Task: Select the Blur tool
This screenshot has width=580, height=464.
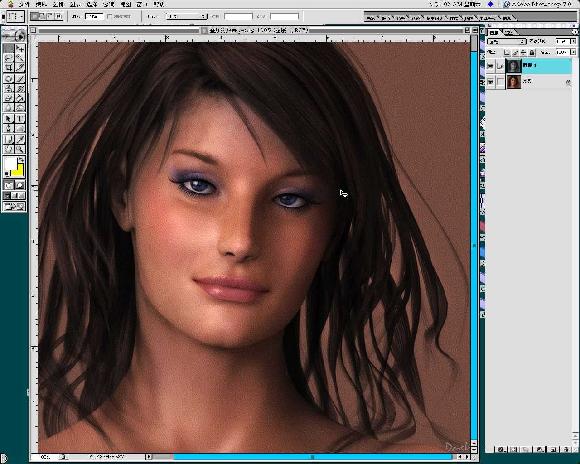Action: (x=8, y=108)
